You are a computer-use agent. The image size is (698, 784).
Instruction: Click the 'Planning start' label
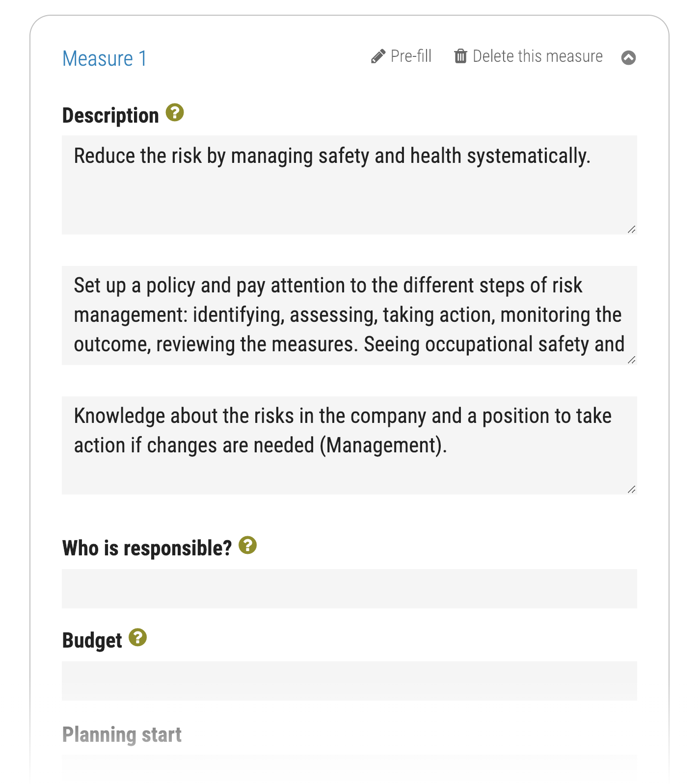[x=122, y=735]
